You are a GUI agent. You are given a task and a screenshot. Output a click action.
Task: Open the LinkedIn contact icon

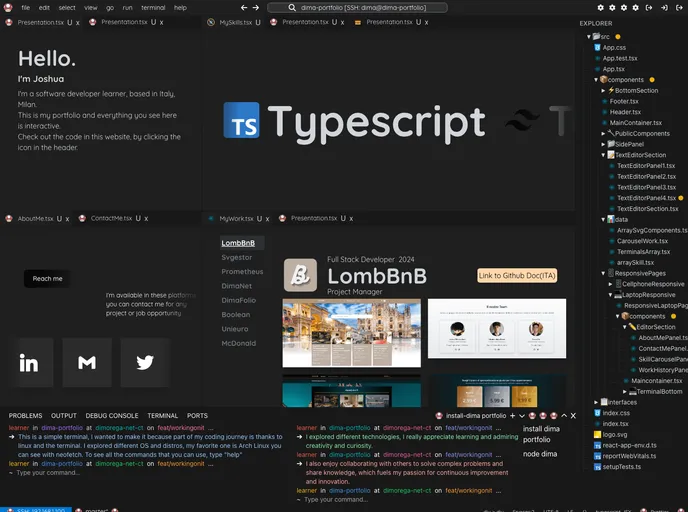(x=29, y=363)
